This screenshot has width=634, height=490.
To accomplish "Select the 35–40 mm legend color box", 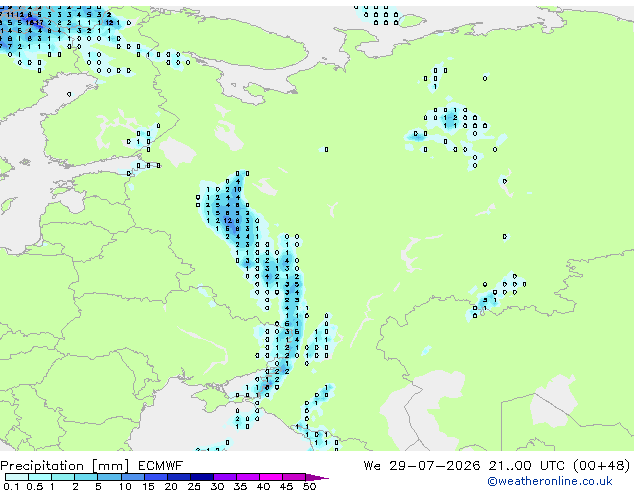I will pyautogui.click(x=248, y=477).
